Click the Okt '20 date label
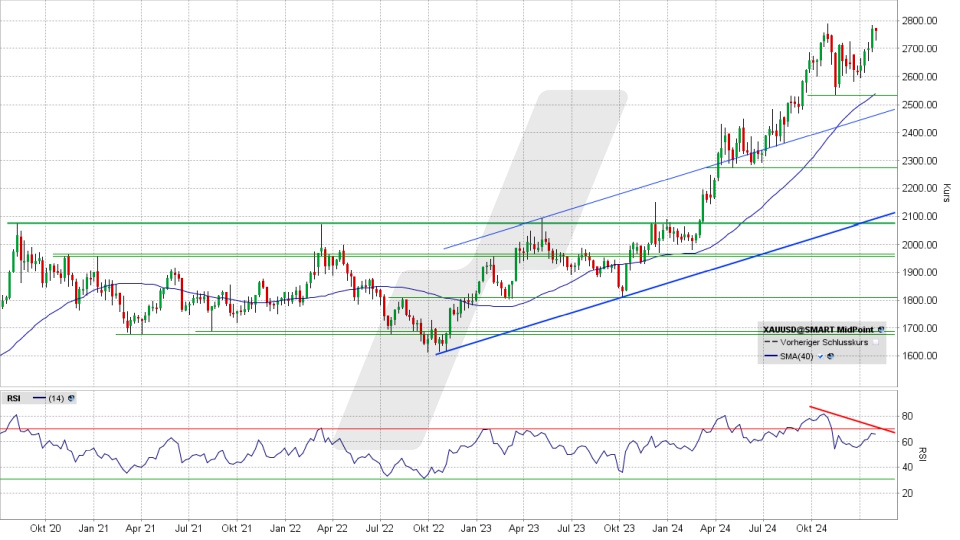Viewport: 960px width, 540px height. [x=46, y=528]
